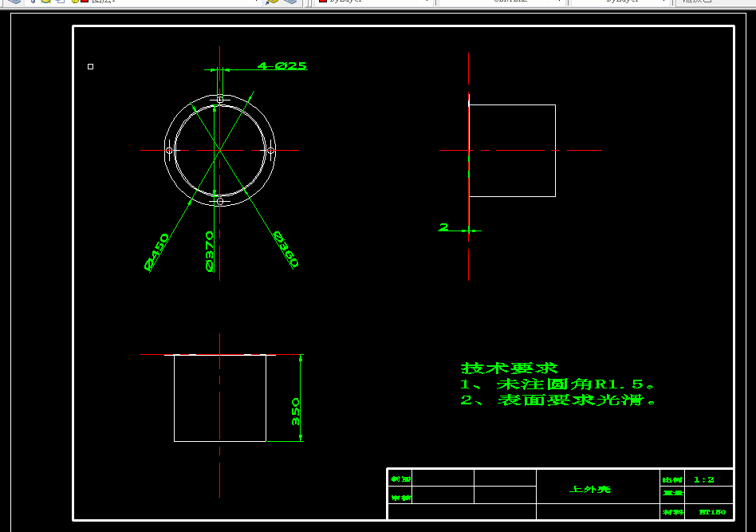Screen dimensions: 756x532
Task: Select the 350 height dimension text
Action: pyautogui.click(x=295, y=412)
